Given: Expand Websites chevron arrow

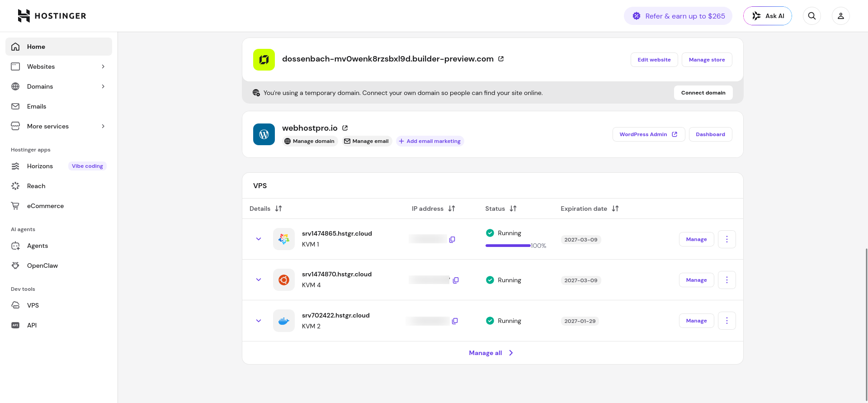Looking at the screenshot, I should tap(103, 66).
